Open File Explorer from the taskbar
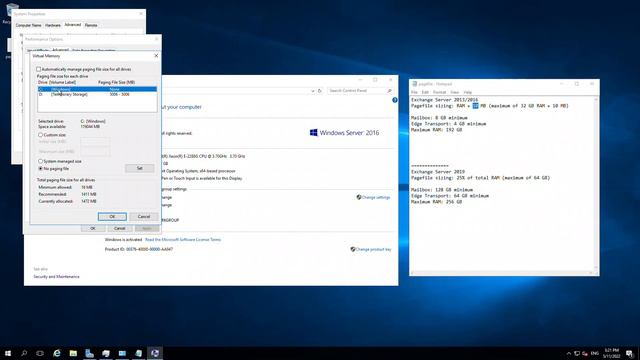 coord(73,353)
